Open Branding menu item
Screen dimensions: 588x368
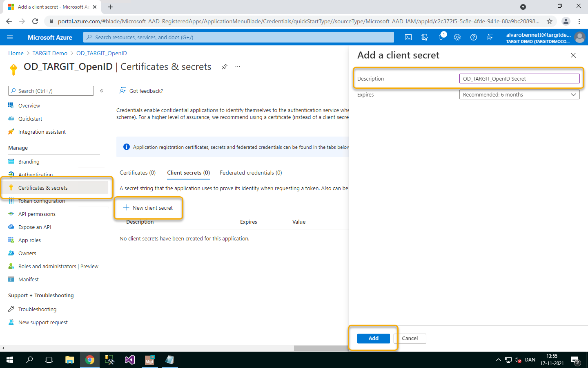(29, 162)
